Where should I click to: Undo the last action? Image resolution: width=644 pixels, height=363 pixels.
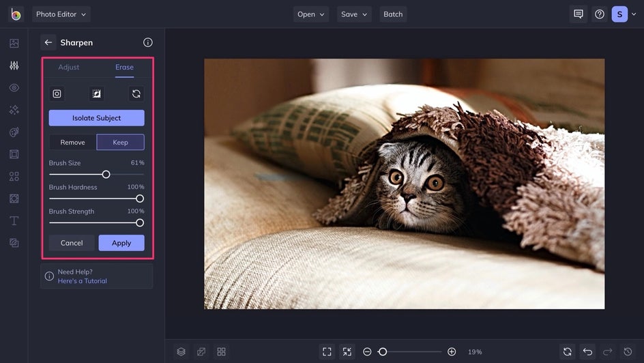tap(588, 352)
